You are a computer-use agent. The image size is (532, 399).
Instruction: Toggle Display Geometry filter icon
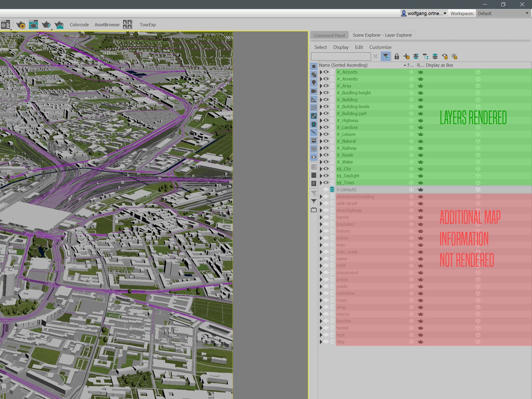314,66
